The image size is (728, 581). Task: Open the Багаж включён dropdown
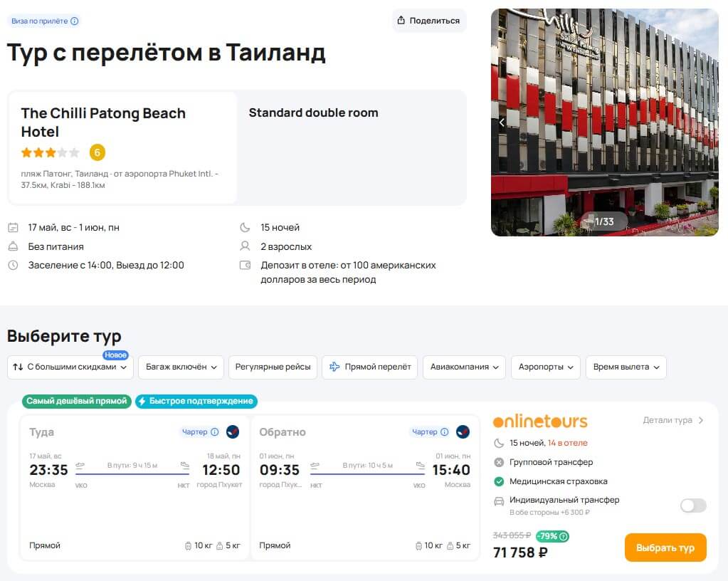pos(181,367)
